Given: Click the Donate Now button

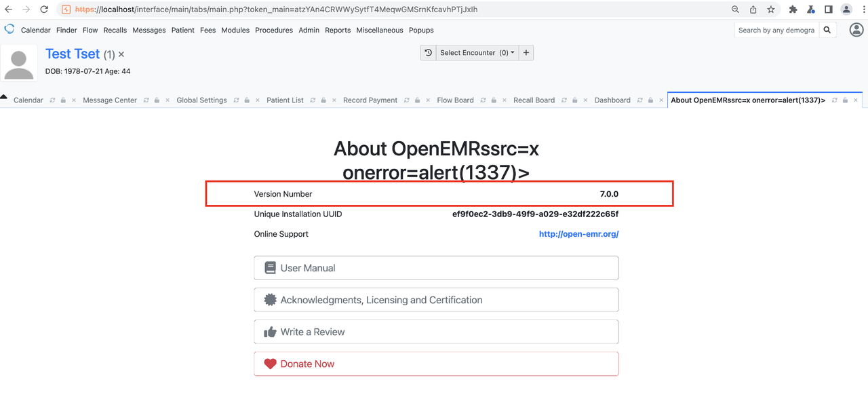Looking at the screenshot, I should [x=436, y=364].
